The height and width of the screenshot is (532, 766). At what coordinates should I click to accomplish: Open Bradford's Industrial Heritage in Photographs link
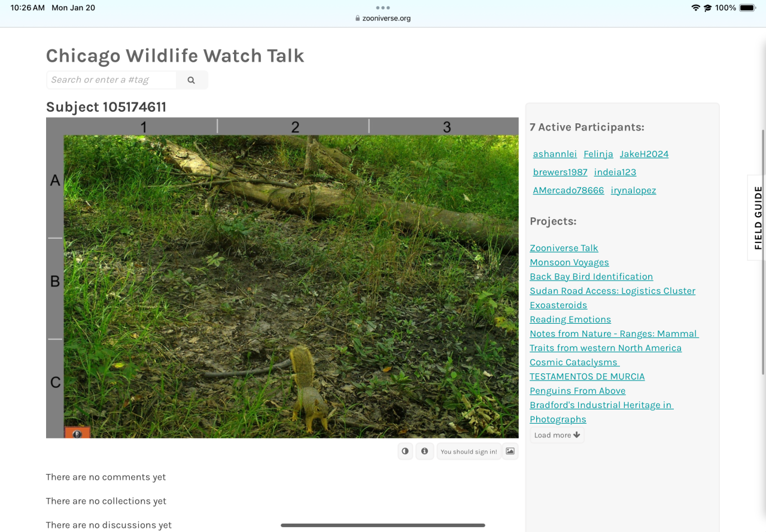[601, 412]
